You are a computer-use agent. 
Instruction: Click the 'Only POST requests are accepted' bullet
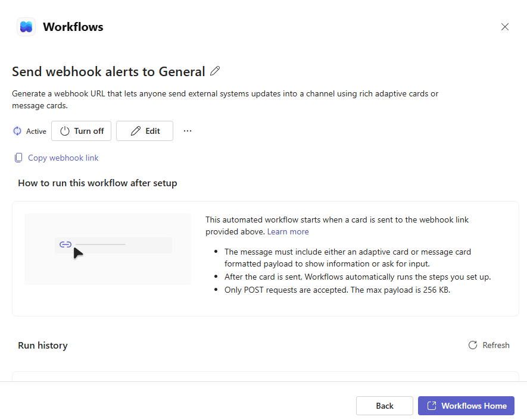(337, 290)
